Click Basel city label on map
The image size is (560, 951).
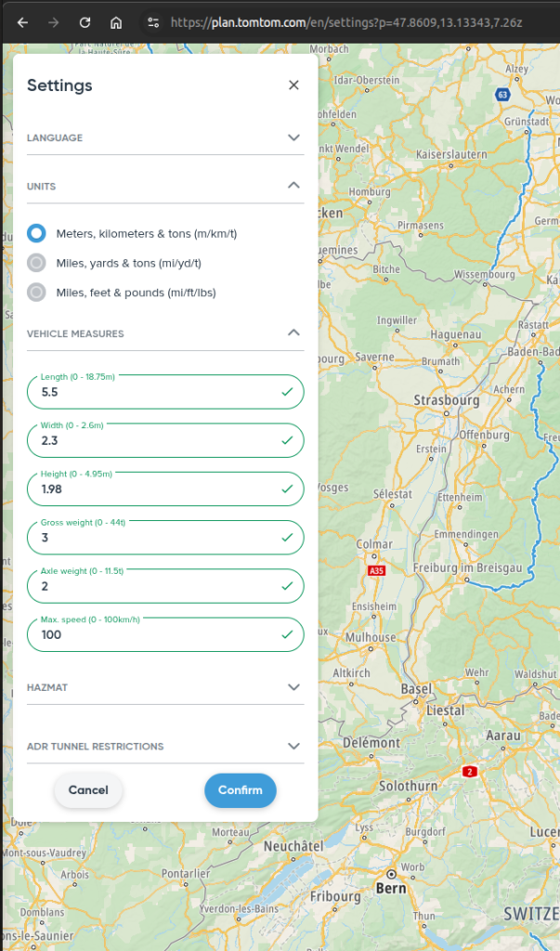[x=417, y=689]
